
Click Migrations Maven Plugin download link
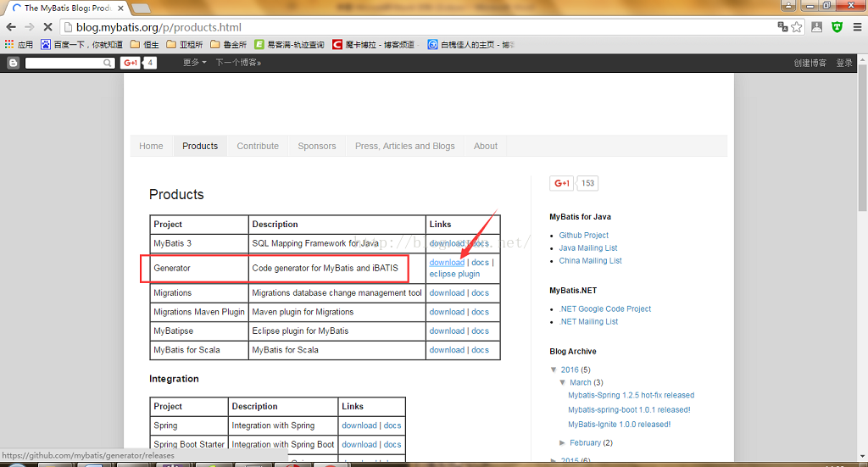pyautogui.click(x=447, y=312)
